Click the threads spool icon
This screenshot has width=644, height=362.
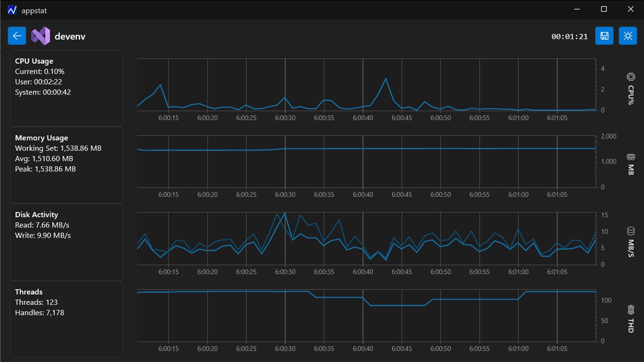[x=631, y=310]
